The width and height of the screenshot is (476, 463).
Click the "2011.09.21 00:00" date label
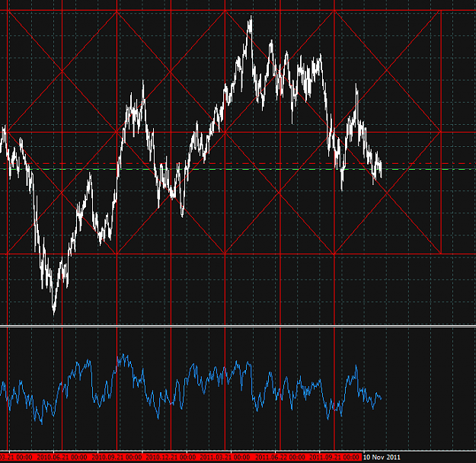tap(334, 457)
